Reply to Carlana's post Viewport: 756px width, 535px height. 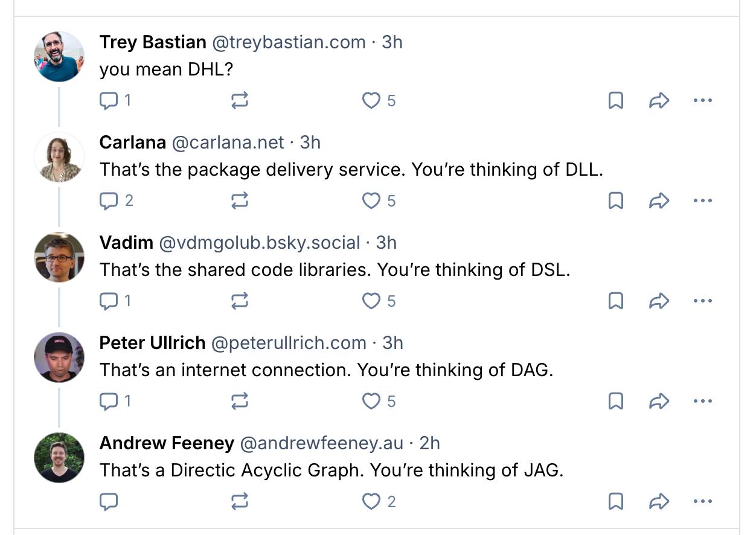point(108,200)
